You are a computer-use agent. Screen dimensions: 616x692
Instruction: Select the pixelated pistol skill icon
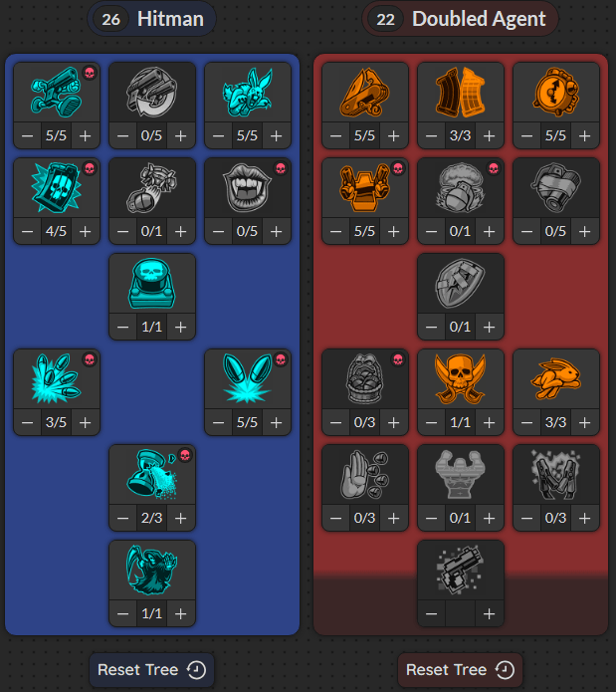460,570
